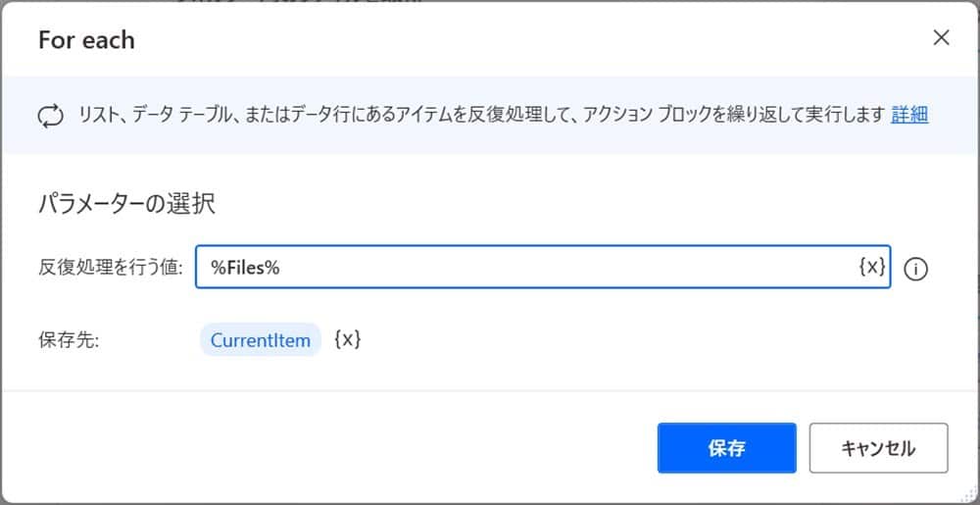
Task: Click the loop icon in the info banner
Action: tap(50, 116)
